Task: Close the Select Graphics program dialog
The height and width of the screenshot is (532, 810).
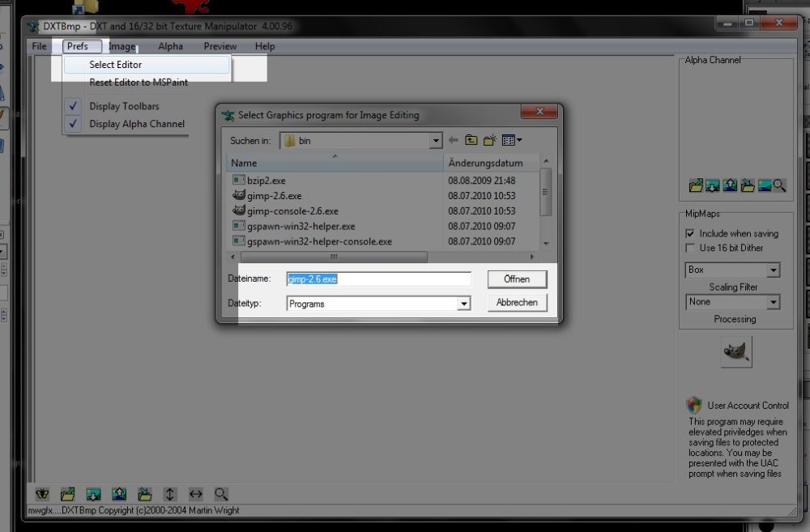Action: tap(539, 111)
